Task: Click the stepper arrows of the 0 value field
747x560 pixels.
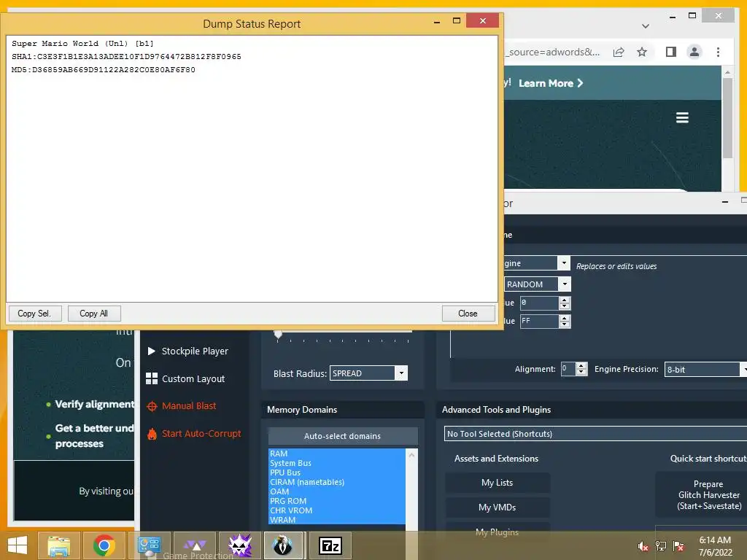Action: coord(565,303)
